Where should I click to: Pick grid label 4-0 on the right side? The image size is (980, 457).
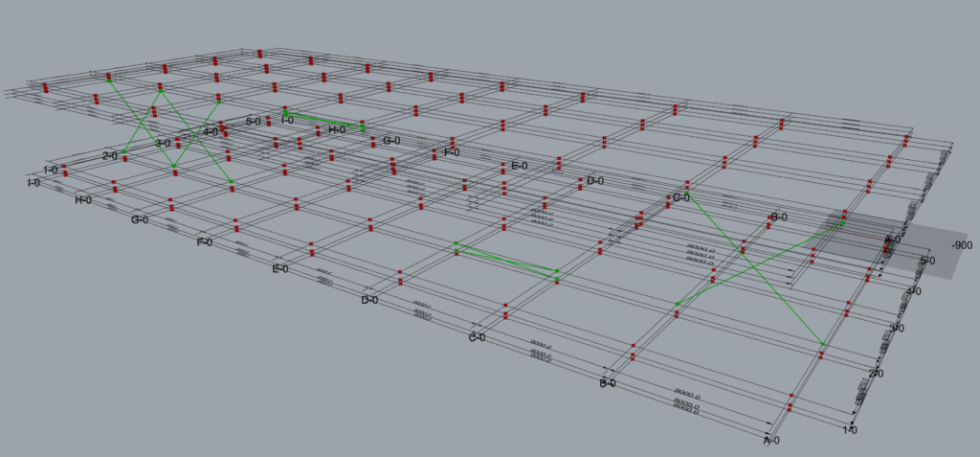click(x=913, y=290)
